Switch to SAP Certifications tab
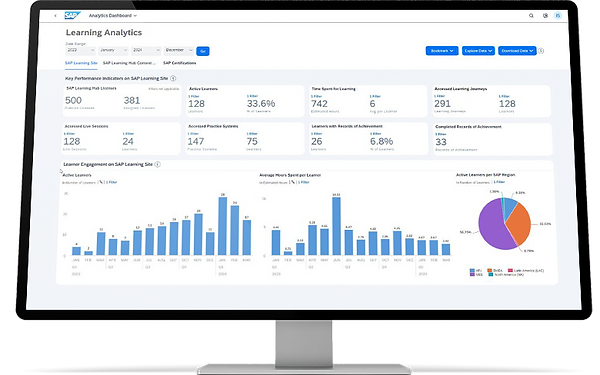600x375 pixels. point(179,63)
